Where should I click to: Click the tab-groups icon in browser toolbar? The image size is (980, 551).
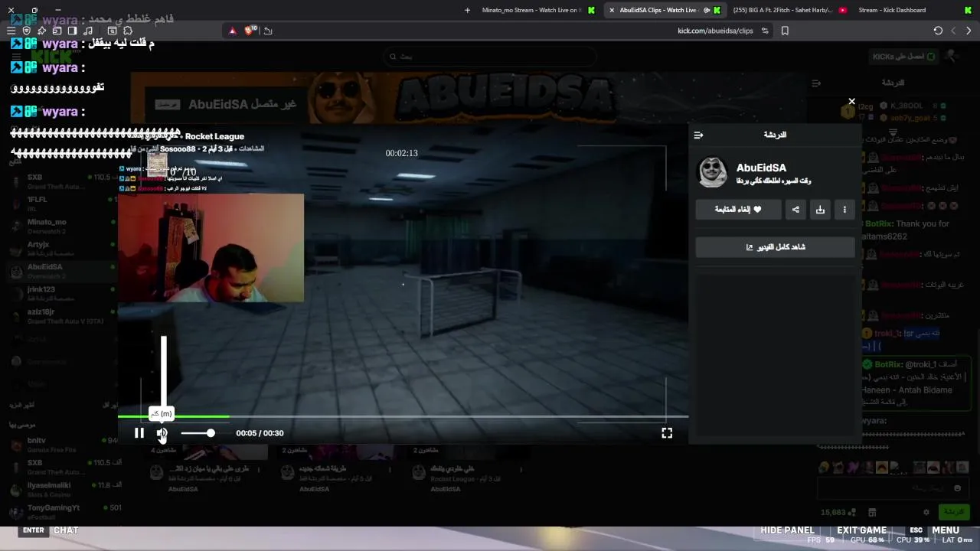click(57, 31)
